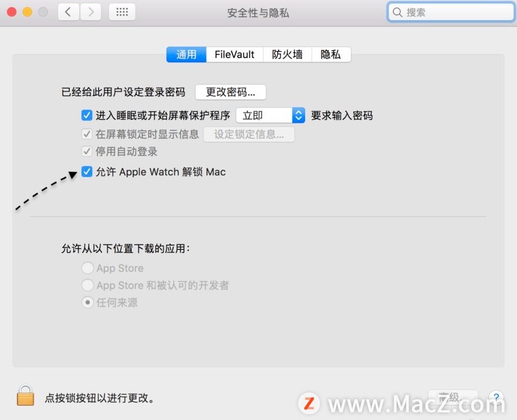Click the yellow minimize window button
This screenshot has width=517, height=420.
coord(28,12)
